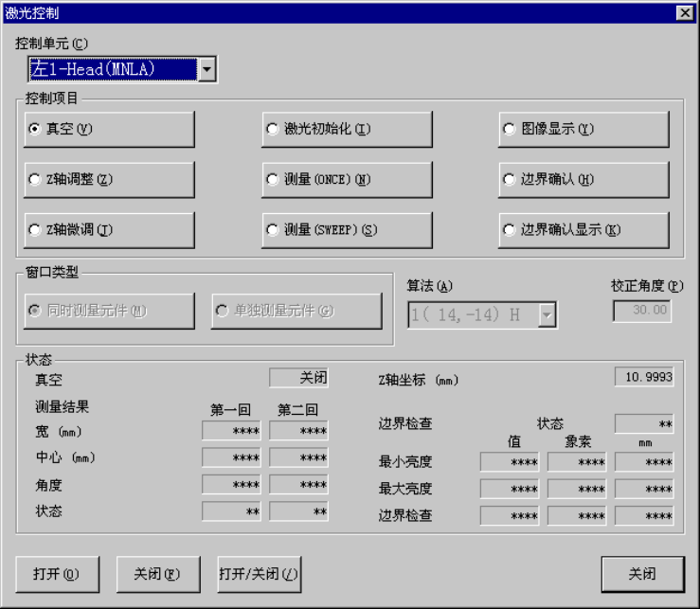Click the 关闭 (F) button

tap(158, 574)
